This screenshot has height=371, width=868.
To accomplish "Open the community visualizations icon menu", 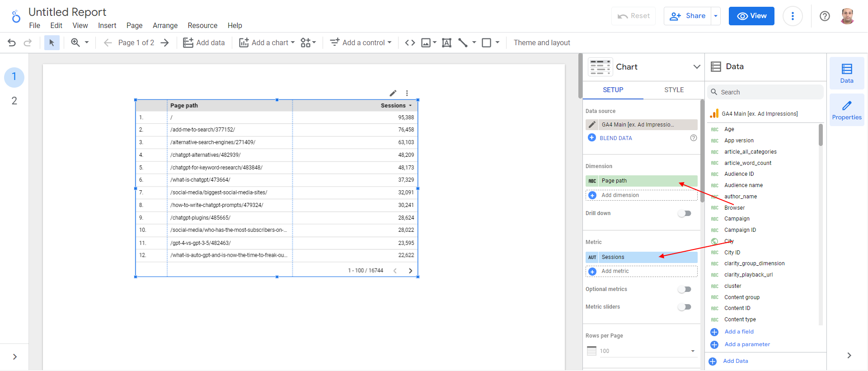I will [x=308, y=42].
